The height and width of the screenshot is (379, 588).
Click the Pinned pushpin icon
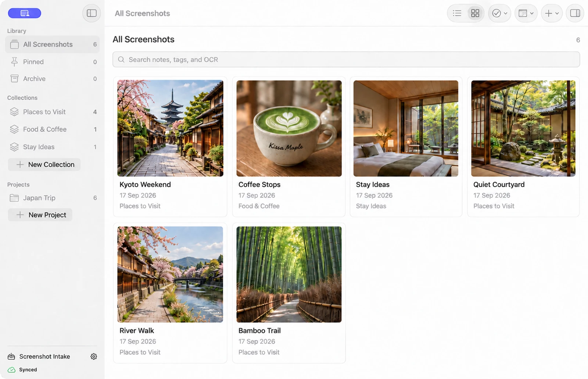14,62
